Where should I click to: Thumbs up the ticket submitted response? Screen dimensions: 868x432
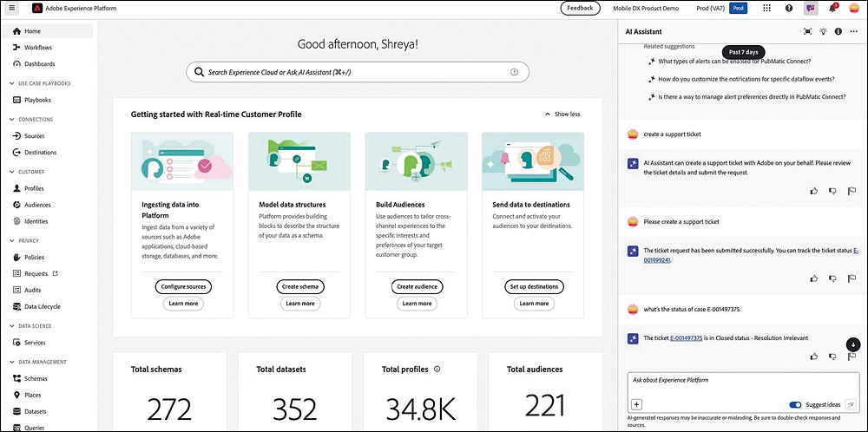point(814,278)
